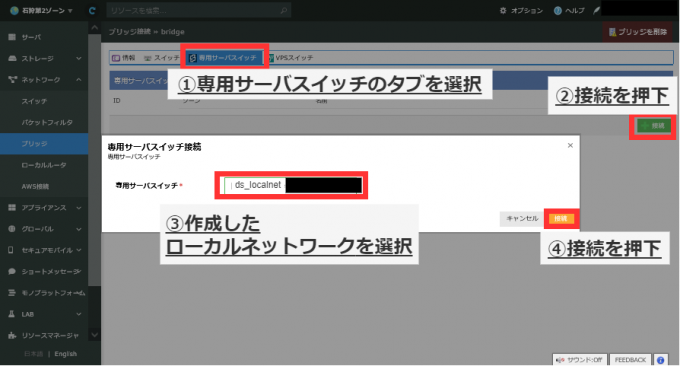Click the LAB flask icon in sidebar
Image resolution: width=680 pixels, height=366 pixels.
(x=12, y=314)
